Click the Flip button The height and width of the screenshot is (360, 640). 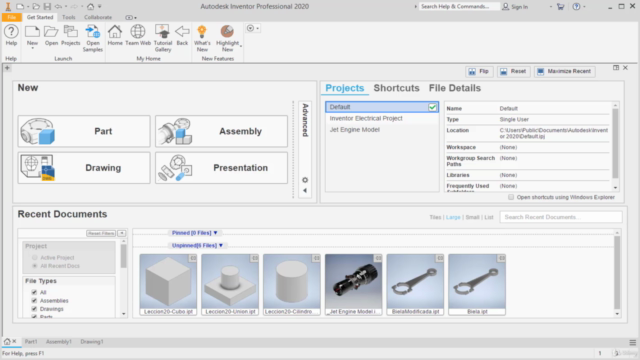tap(479, 71)
